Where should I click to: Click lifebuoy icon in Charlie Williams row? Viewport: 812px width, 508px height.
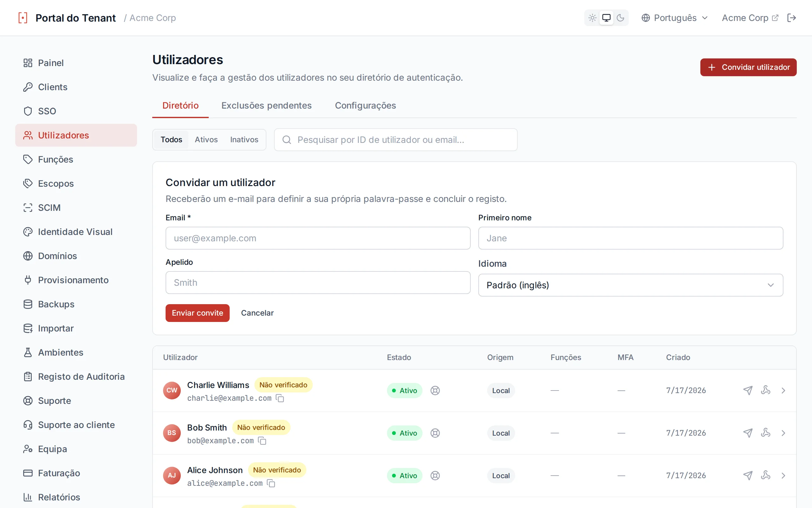coord(435,391)
